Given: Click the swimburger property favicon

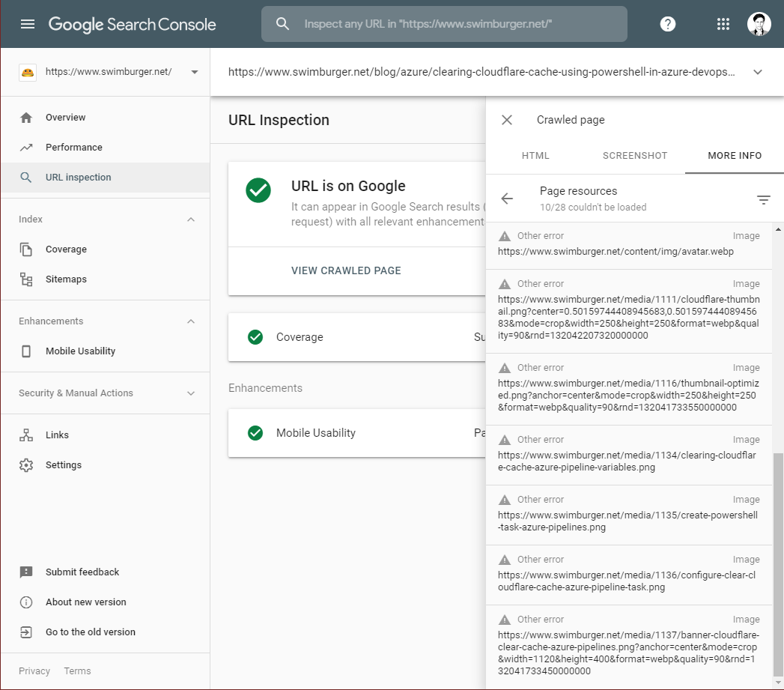Looking at the screenshot, I should click(x=28, y=72).
